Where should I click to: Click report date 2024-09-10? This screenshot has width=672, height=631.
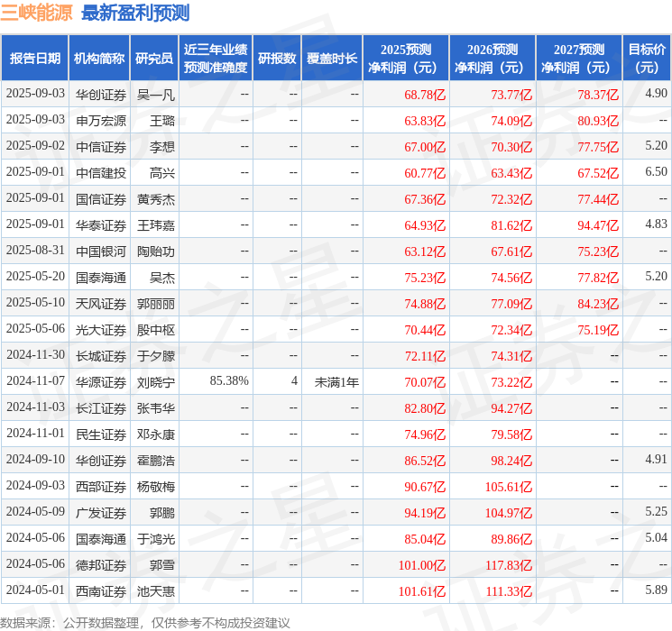tap(35, 459)
